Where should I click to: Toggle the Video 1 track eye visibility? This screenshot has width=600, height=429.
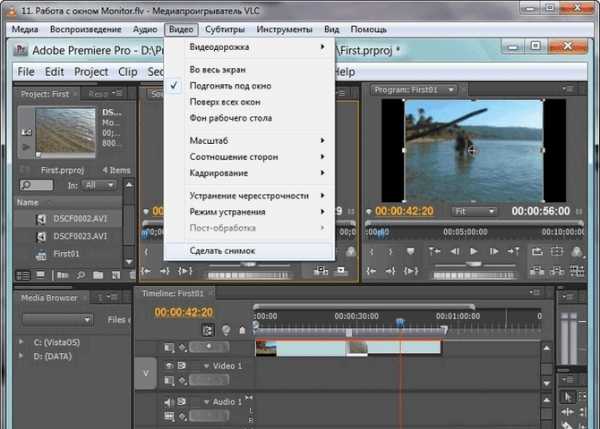(x=169, y=366)
